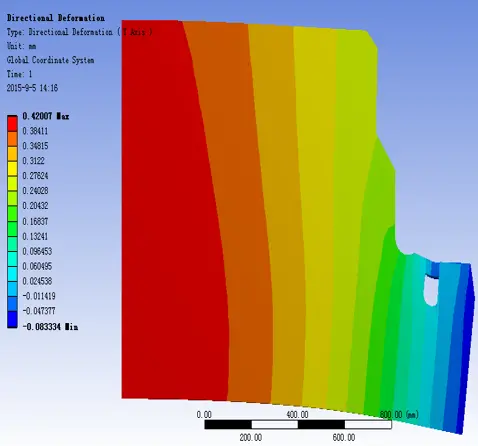Click the Global Coordinate System label
This screenshot has height=446, width=478.
pyautogui.click(x=50, y=60)
